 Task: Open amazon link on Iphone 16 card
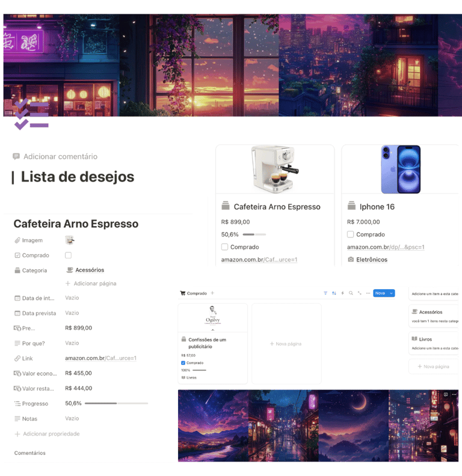point(386,247)
